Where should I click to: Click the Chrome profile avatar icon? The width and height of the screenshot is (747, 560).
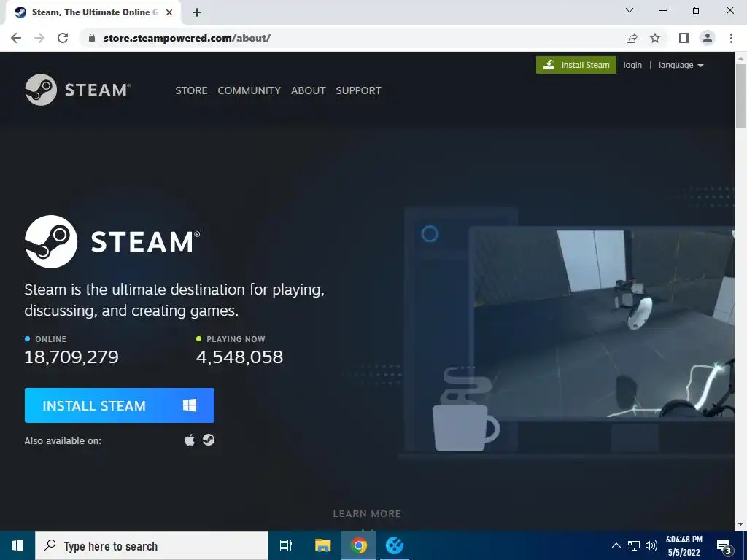pos(708,38)
